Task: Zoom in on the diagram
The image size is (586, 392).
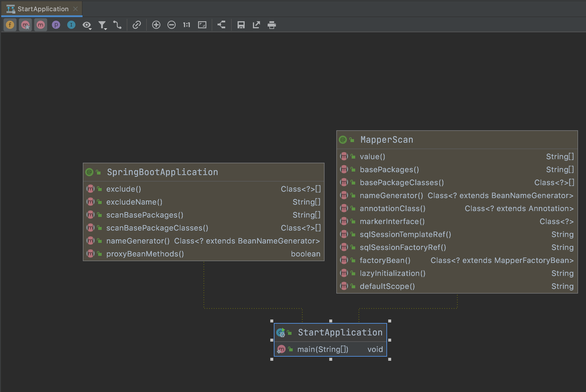Action: 156,25
